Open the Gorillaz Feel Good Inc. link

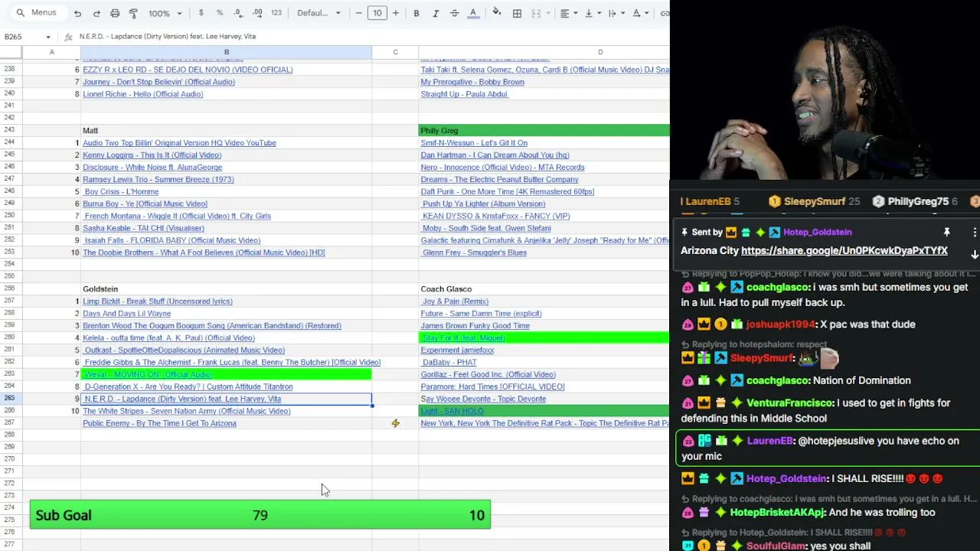(488, 374)
